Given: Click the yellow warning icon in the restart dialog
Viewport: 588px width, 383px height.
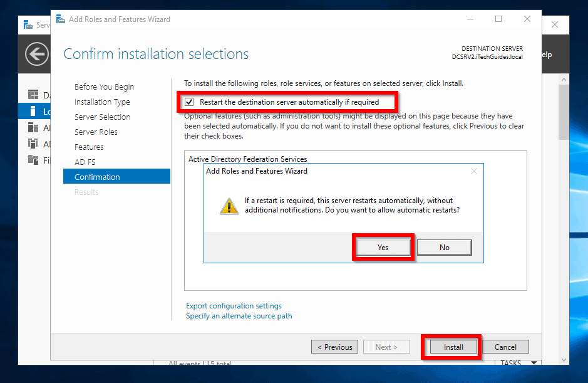Looking at the screenshot, I should pyautogui.click(x=229, y=205).
